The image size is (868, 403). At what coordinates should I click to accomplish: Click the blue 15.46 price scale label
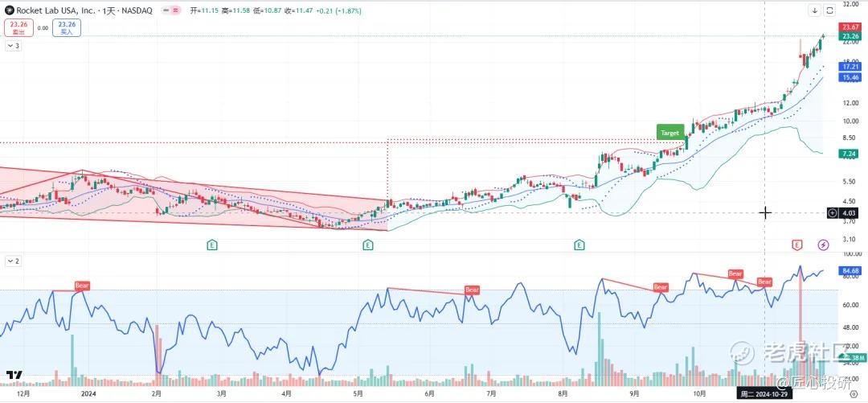click(x=850, y=77)
